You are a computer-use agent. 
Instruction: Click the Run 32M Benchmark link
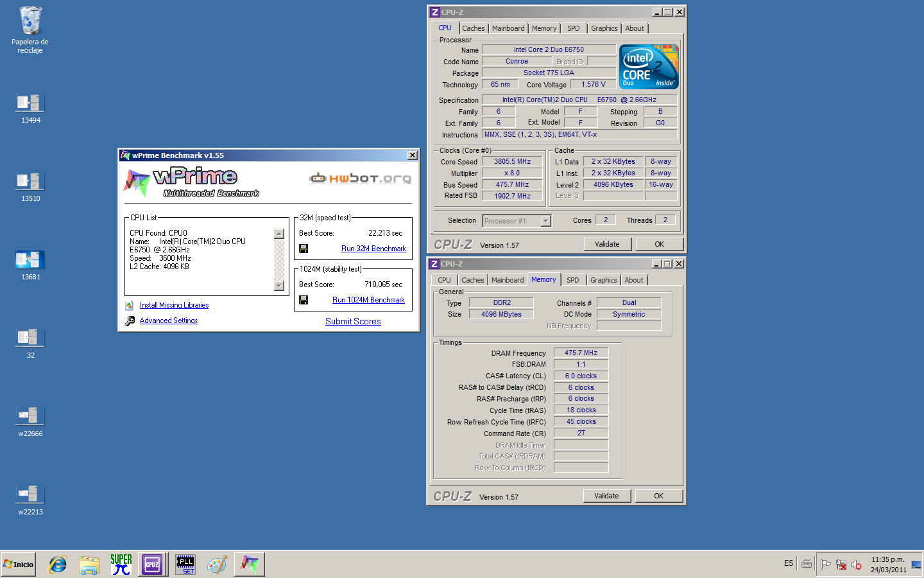tap(373, 249)
